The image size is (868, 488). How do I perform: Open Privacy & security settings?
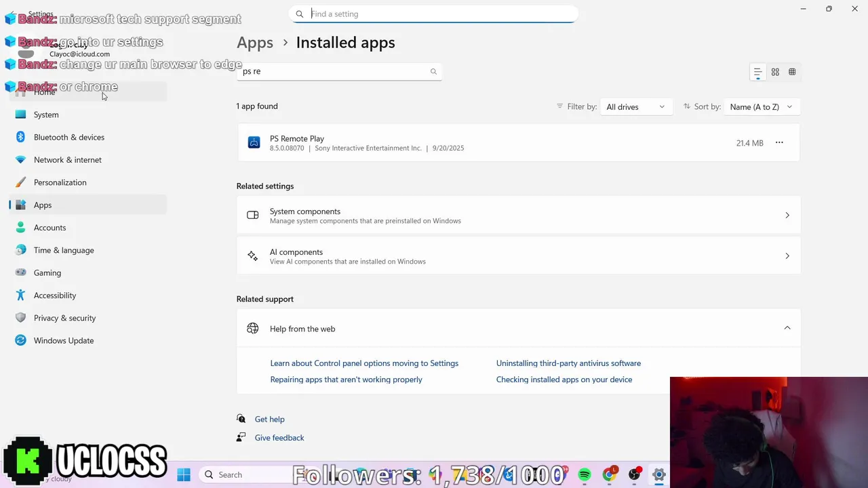(x=87, y=318)
